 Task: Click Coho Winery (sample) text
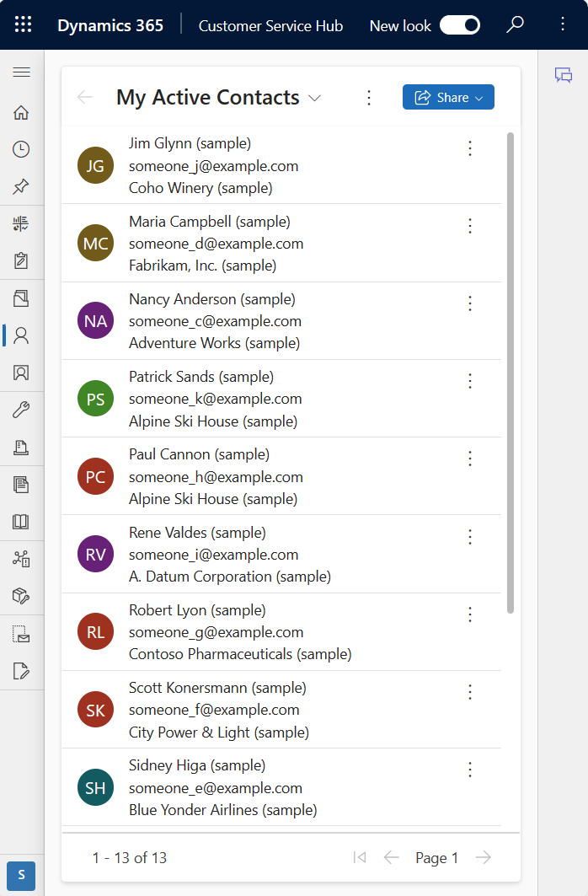pyautogui.click(x=200, y=188)
